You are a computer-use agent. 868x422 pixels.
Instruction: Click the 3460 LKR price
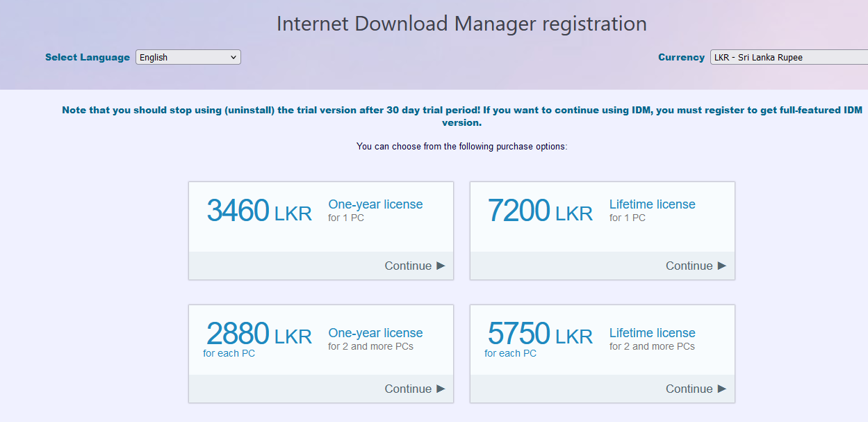click(x=259, y=211)
